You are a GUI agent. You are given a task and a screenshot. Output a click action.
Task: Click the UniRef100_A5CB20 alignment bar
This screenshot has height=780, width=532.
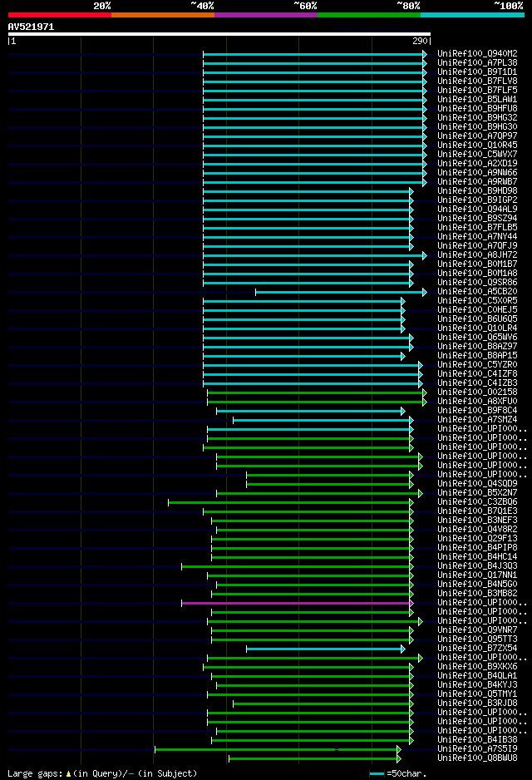[x=341, y=293]
